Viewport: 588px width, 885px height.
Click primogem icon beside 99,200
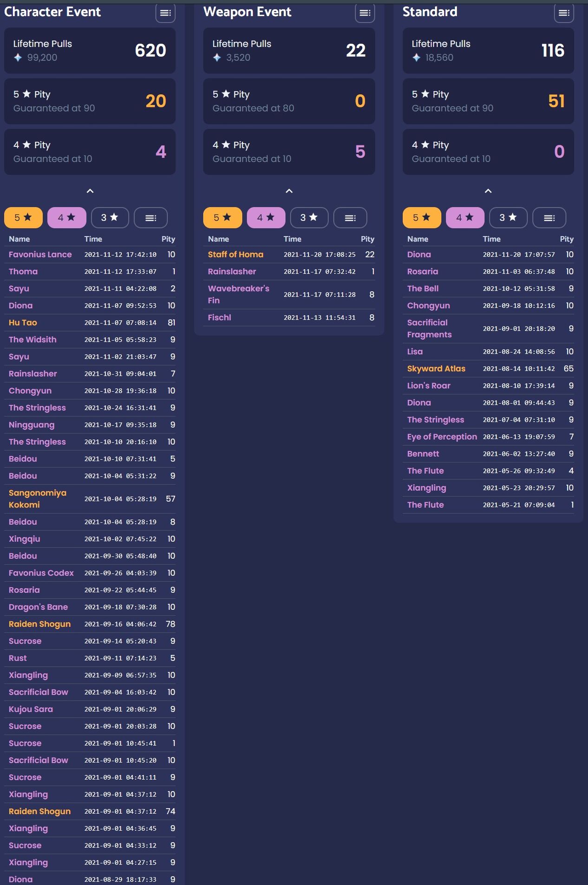[x=18, y=58]
